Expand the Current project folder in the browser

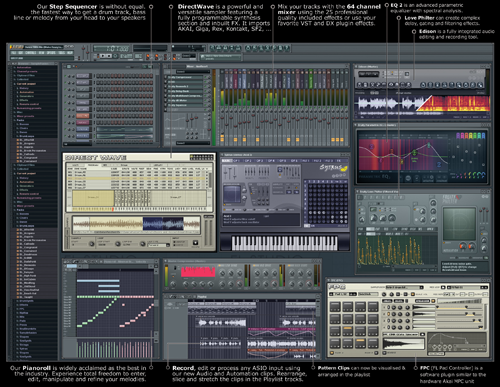coord(26,84)
